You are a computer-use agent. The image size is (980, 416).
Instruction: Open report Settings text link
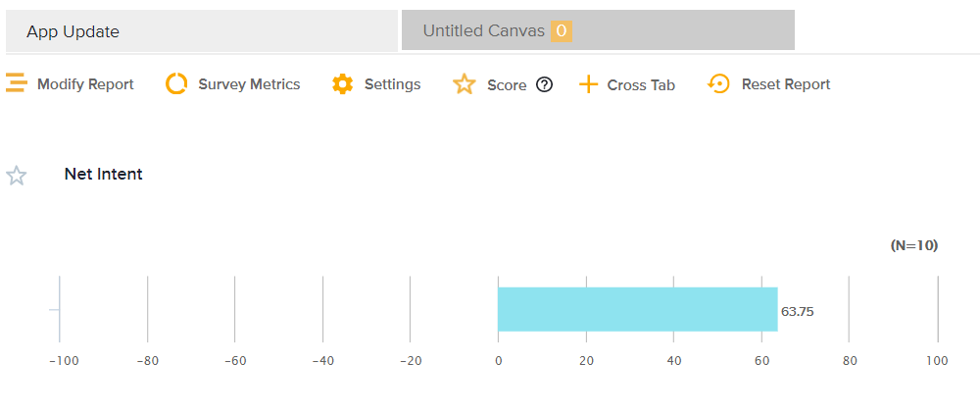392,84
